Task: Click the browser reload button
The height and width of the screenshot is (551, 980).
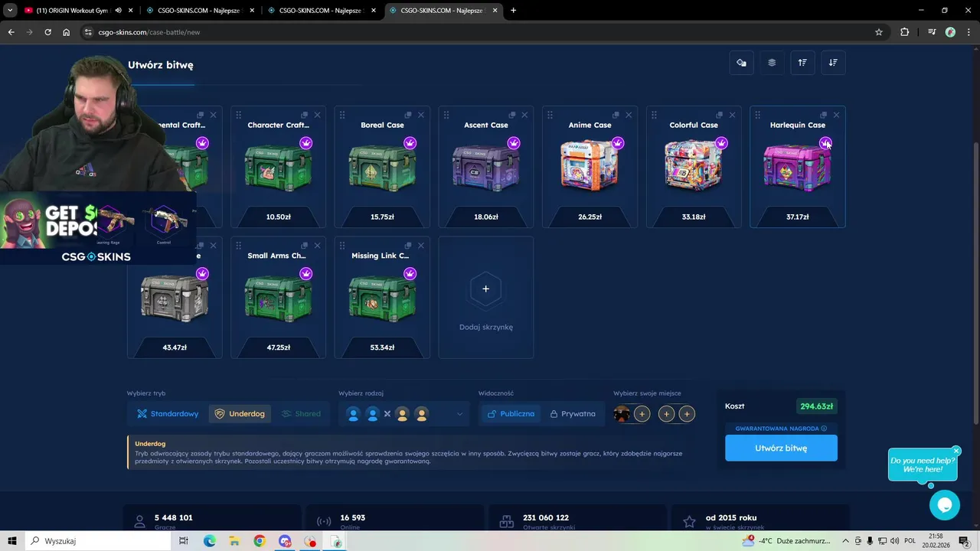Action: [47, 32]
